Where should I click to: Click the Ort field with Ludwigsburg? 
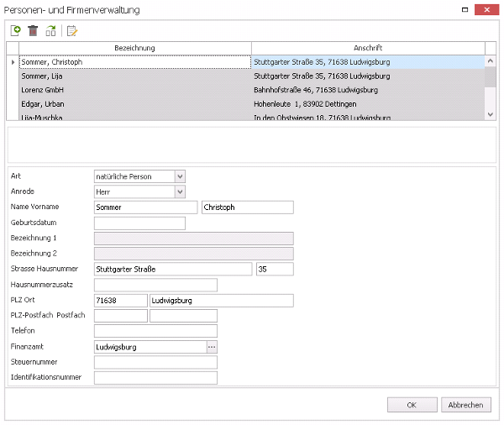pyautogui.click(x=222, y=301)
